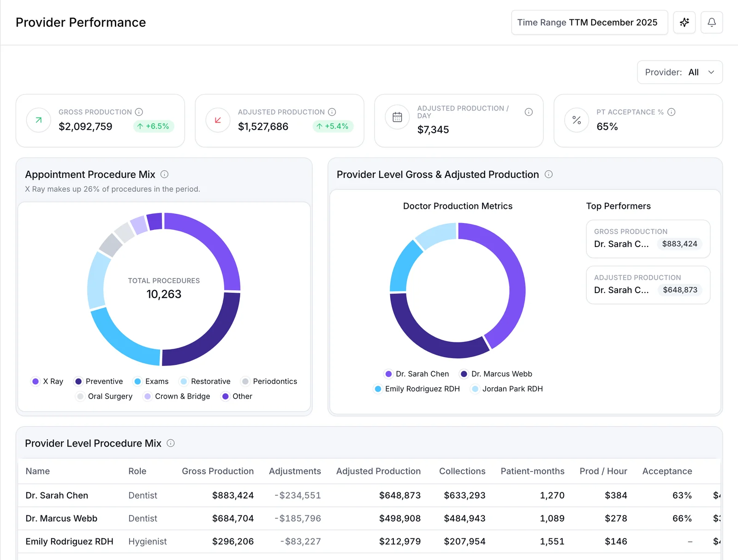Toggle Periodontics legend item
738x560 pixels.
[x=269, y=381]
